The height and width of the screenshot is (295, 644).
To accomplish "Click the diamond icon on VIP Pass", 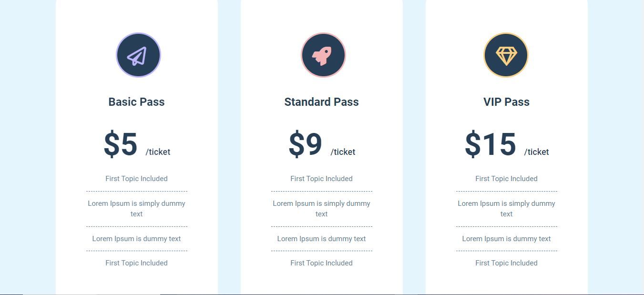I will point(506,55).
